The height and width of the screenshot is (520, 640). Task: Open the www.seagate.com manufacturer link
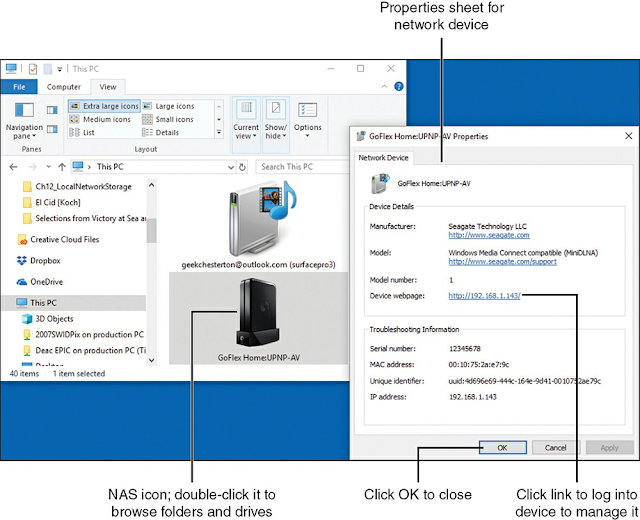click(x=489, y=235)
